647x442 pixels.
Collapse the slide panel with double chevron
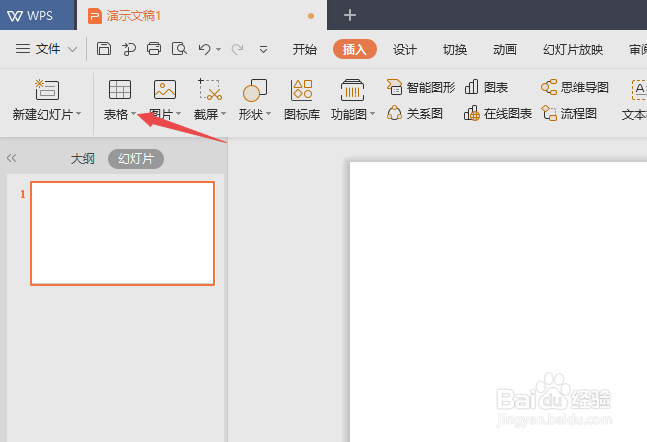[12, 158]
